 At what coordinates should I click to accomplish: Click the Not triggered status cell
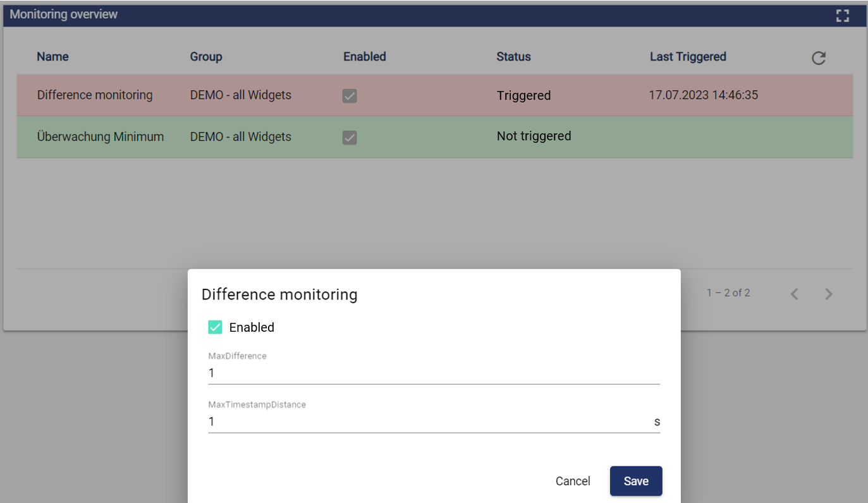click(x=534, y=136)
